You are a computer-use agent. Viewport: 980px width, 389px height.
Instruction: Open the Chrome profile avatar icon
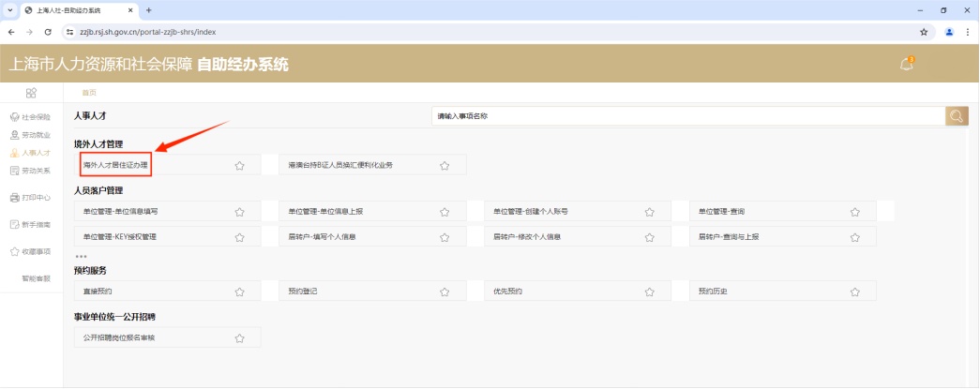click(949, 31)
